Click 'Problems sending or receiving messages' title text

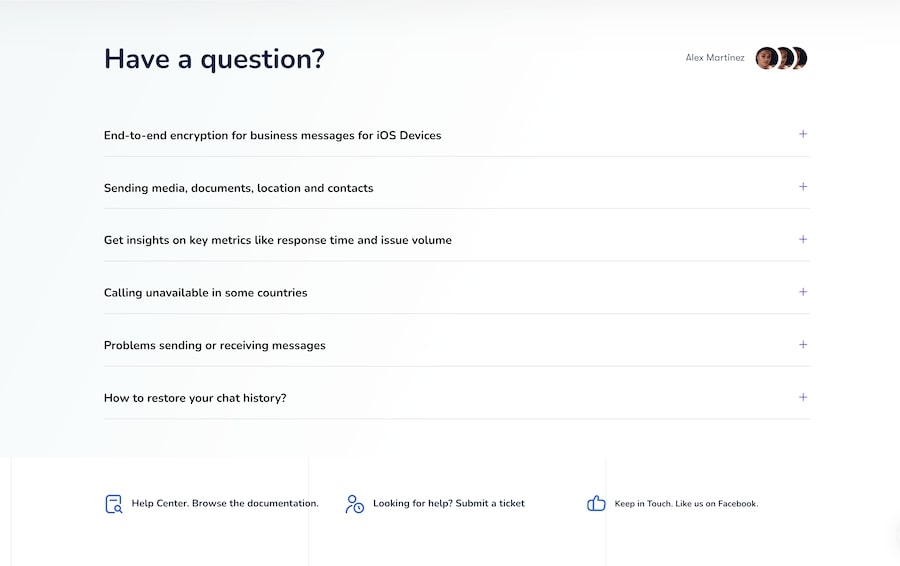tap(214, 346)
